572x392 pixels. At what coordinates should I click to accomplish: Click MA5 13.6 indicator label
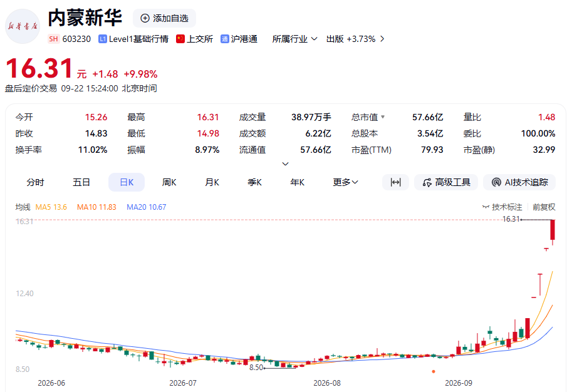point(51,207)
